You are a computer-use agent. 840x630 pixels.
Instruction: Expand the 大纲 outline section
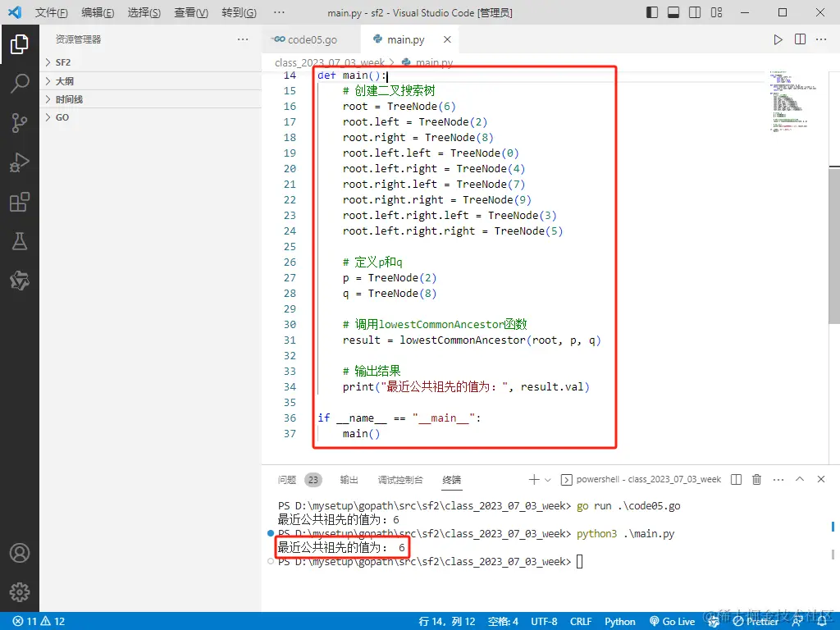coord(151,81)
